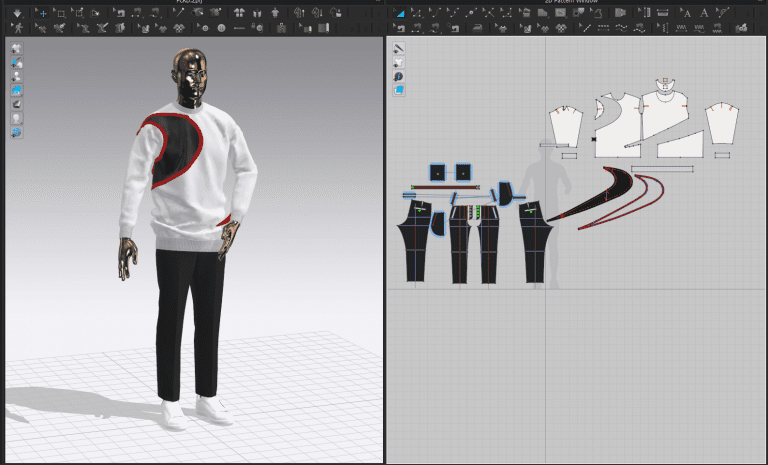
Task: Click the Simulate down-arrow icon in 3D toolbar
Action: [16, 13]
